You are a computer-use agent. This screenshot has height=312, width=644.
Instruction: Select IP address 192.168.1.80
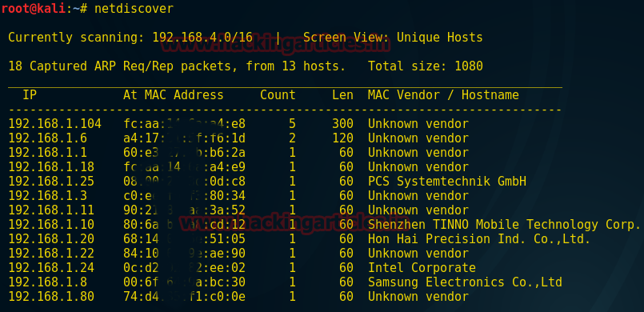[x=51, y=296]
